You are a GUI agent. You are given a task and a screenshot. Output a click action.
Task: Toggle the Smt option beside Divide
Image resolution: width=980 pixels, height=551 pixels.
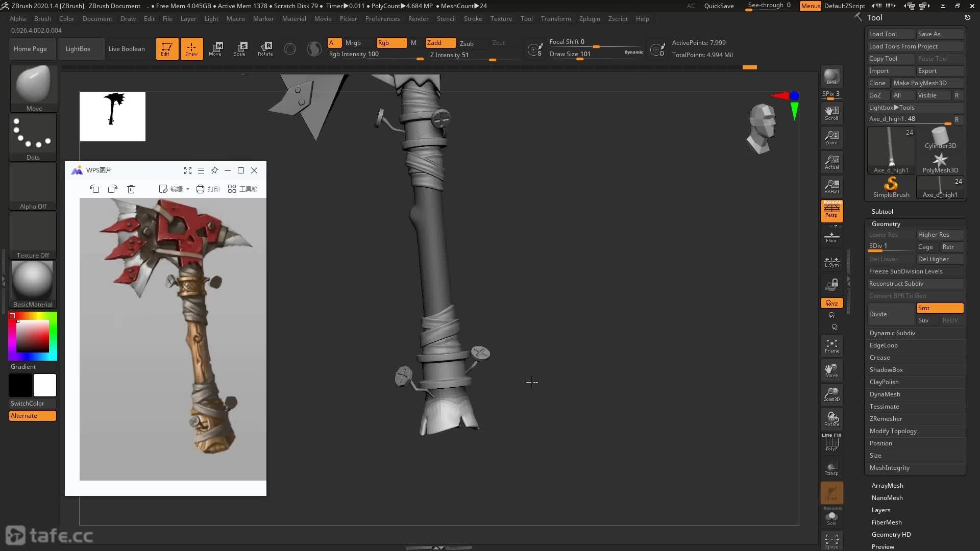point(940,308)
